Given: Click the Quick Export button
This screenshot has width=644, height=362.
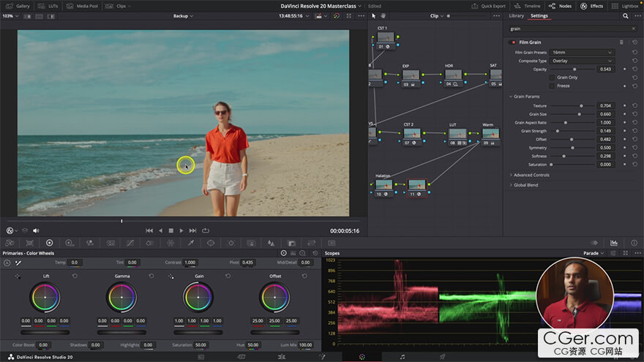Looking at the screenshot, I should 490,5.
